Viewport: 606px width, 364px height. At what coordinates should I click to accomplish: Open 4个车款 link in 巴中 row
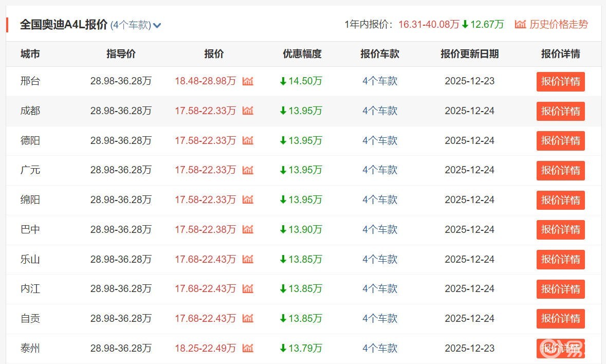click(380, 229)
